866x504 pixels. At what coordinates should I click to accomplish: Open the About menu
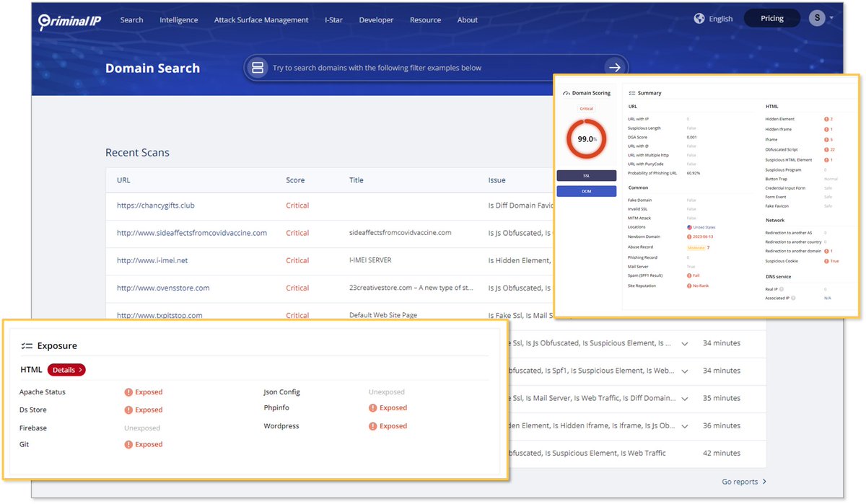[x=468, y=20]
